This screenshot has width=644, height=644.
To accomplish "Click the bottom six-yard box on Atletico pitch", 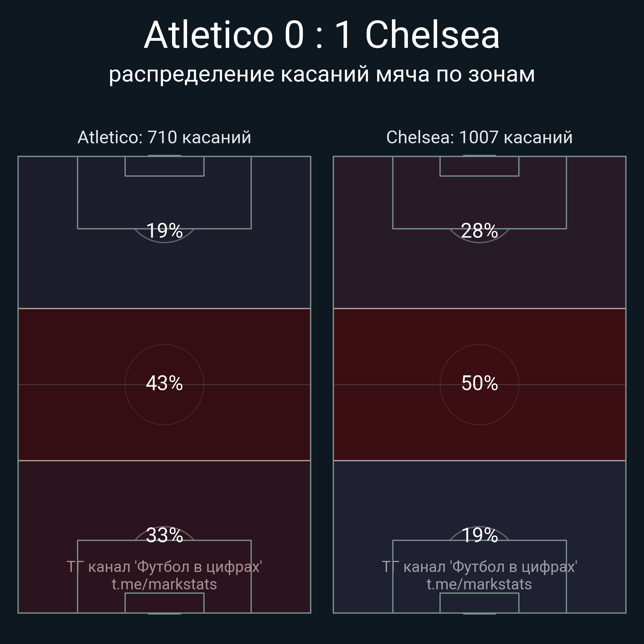I will [x=164, y=603].
